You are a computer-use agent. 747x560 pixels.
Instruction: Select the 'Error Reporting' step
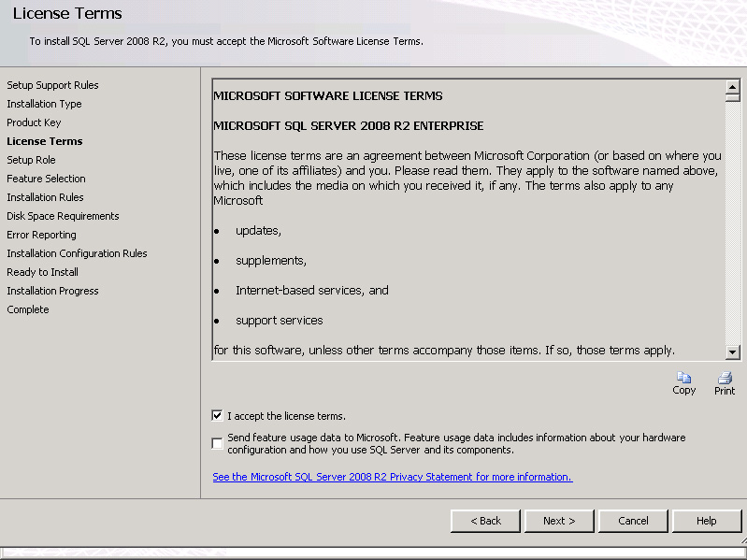click(41, 235)
